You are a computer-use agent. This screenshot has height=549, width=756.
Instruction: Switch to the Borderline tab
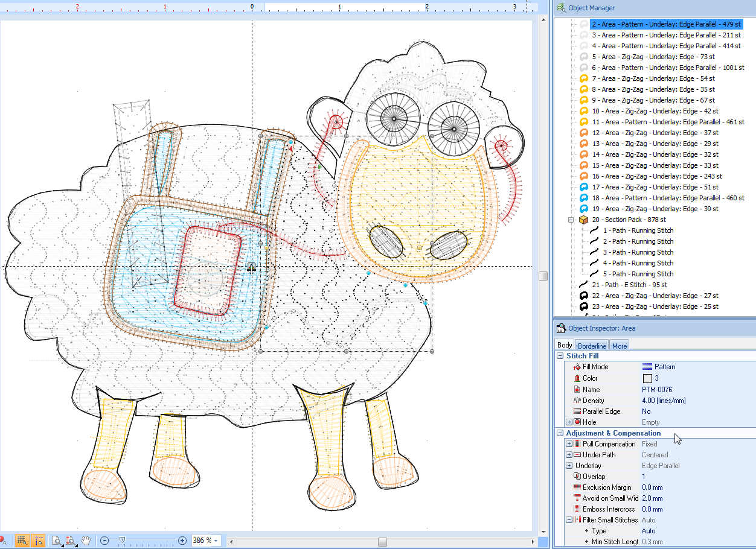[591, 344]
